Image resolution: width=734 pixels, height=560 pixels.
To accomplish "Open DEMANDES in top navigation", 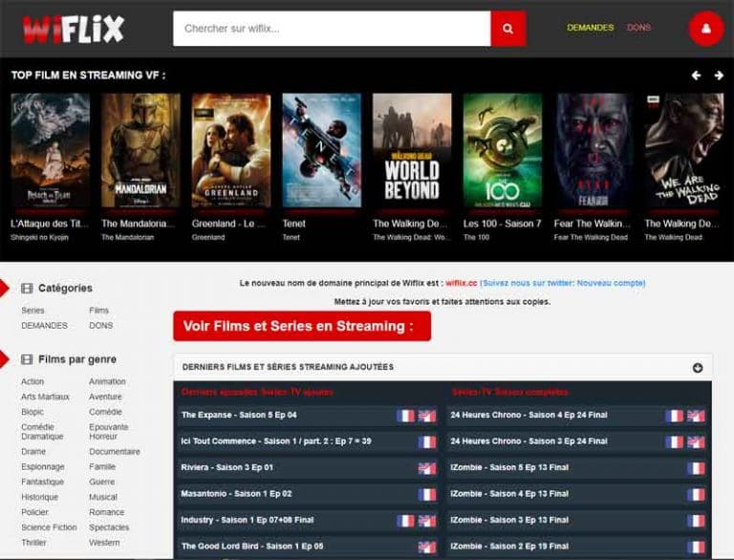I will 591,28.
